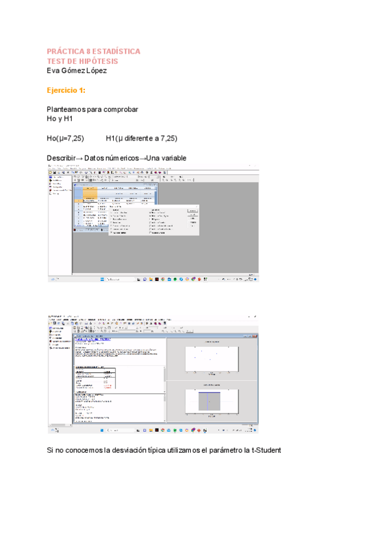Click the subtitle 'TEST DE HIPÓTESIS'

click(x=82, y=61)
